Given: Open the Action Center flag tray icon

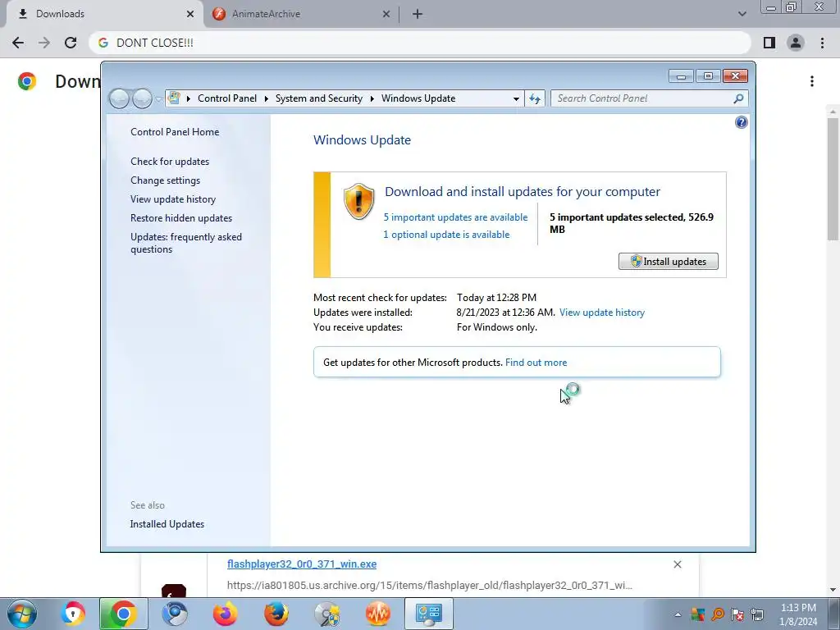Looking at the screenshot, I should tap(737, 614).
